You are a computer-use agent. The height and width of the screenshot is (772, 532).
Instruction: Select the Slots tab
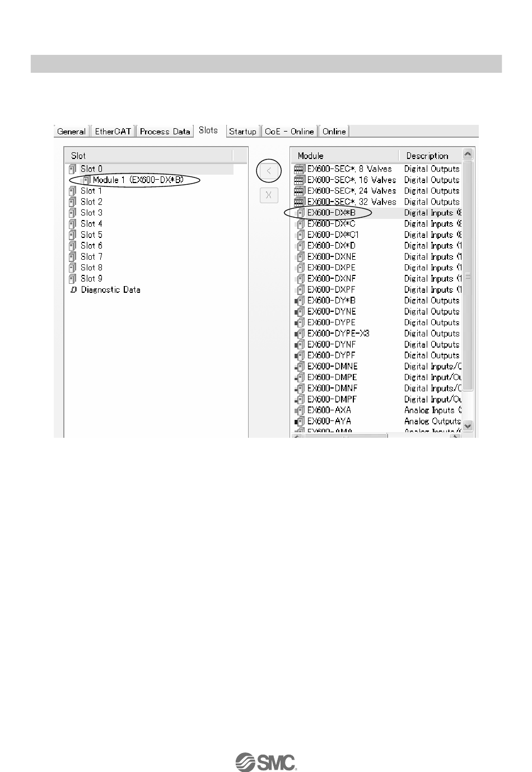point(208,130)
